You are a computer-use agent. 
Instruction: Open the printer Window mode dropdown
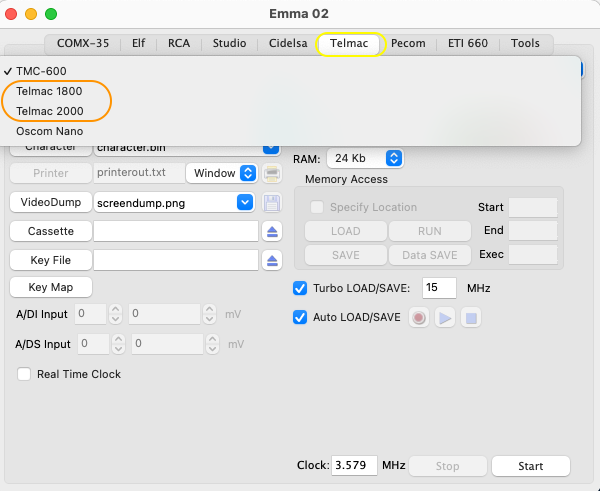point(222,173)
